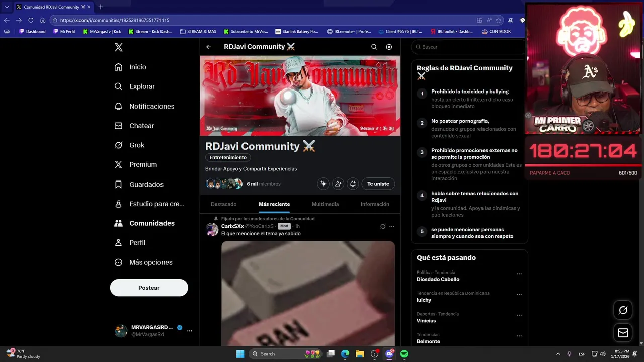Open the Vinicius trend
644x362 pixels.
click(426, 321)
